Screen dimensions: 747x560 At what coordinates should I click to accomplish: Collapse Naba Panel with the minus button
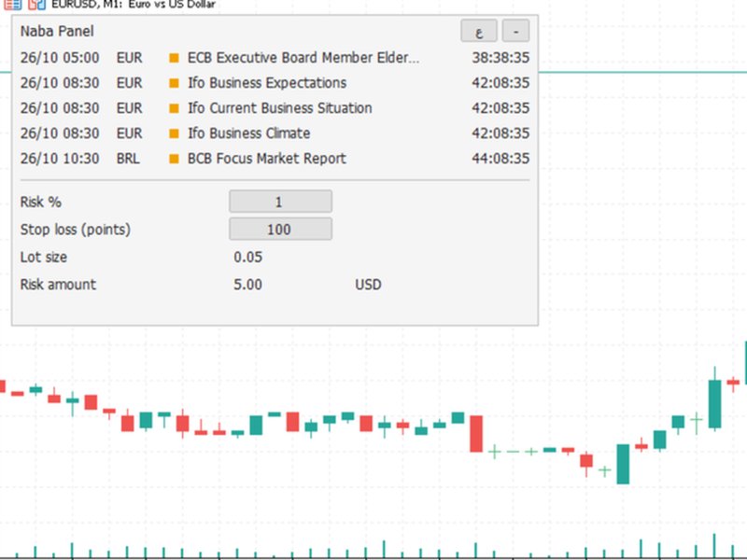[x=515, y=32]
